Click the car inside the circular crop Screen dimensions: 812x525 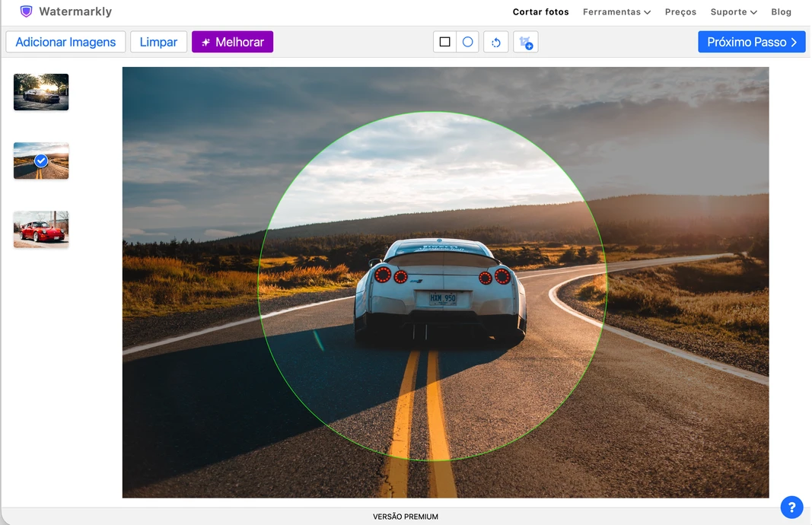(440, 290)
